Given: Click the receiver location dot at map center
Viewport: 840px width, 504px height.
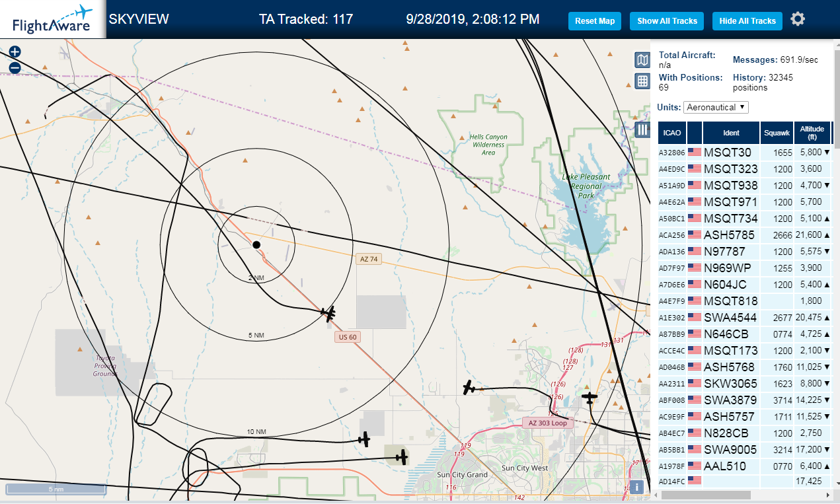Looking at the screenshot, I should click(256, 245).
